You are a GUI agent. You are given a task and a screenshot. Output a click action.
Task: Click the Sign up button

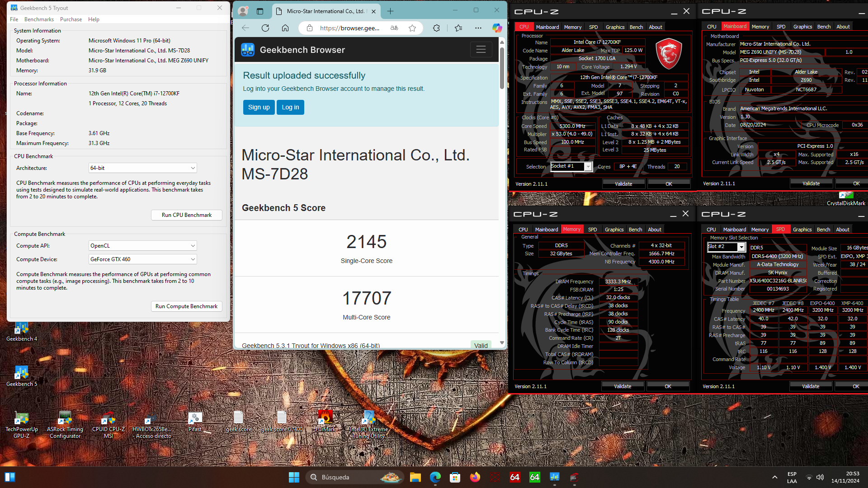[x=259, y=107]
